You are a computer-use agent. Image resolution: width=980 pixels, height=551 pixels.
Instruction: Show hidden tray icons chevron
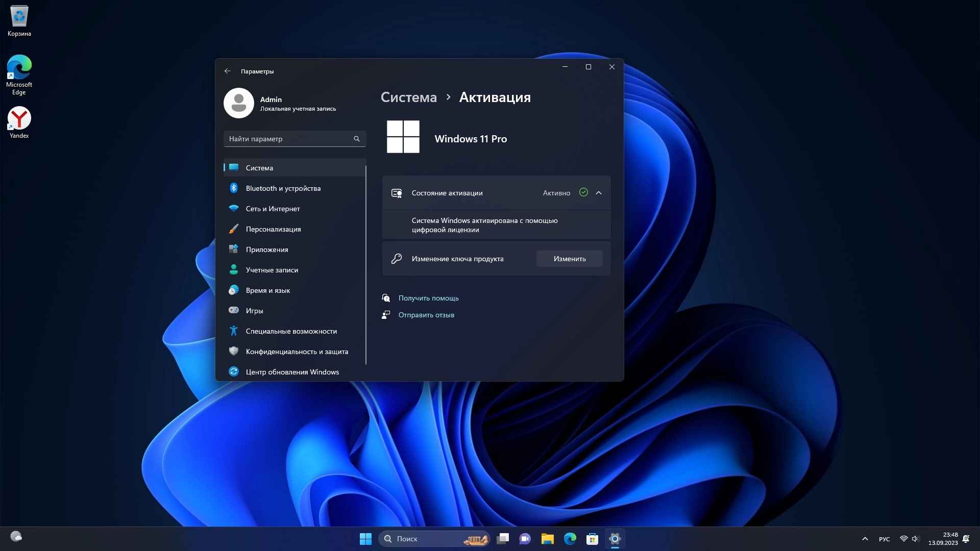point(865,539)
